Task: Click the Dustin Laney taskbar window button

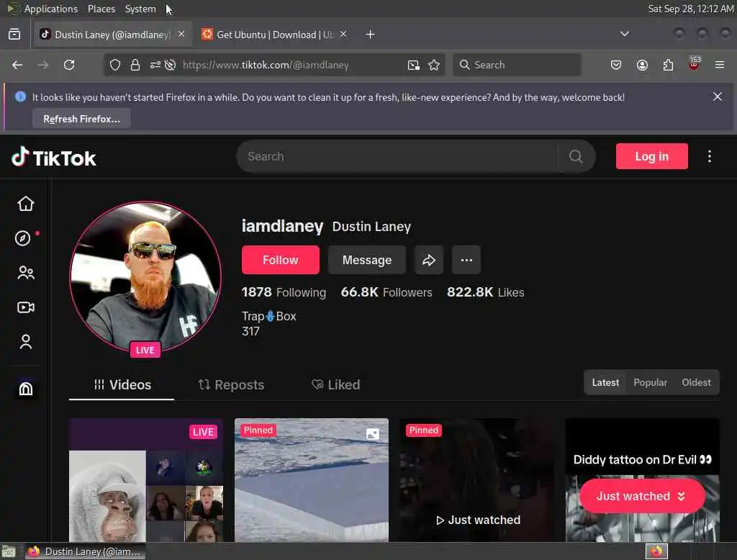Action: coord(85,551)
